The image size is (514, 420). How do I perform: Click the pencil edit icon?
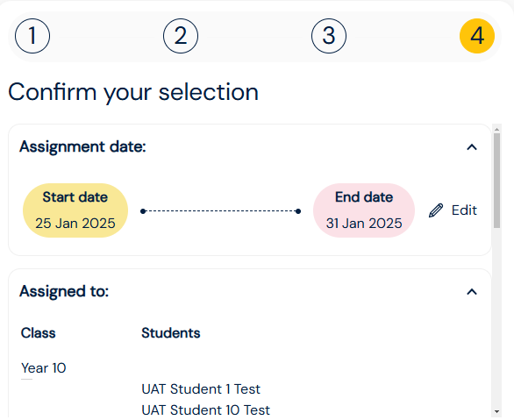coord(436,210)
